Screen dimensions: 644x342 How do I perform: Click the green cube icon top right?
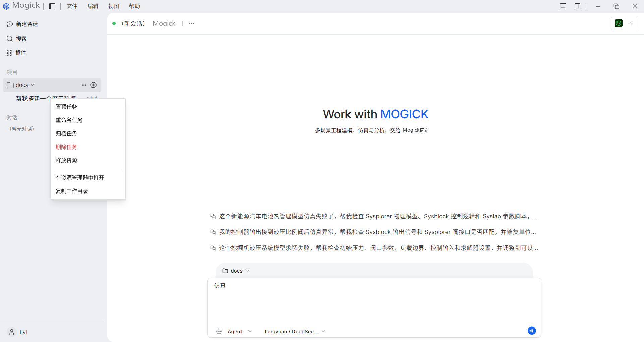pyautogui.click(x=619, y=23)
